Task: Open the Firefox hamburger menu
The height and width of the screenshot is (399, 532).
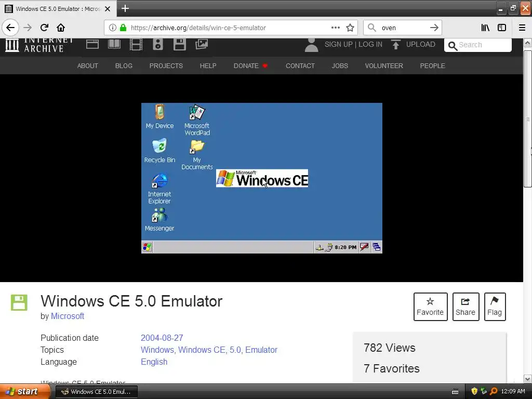Action: pos(522,28)
